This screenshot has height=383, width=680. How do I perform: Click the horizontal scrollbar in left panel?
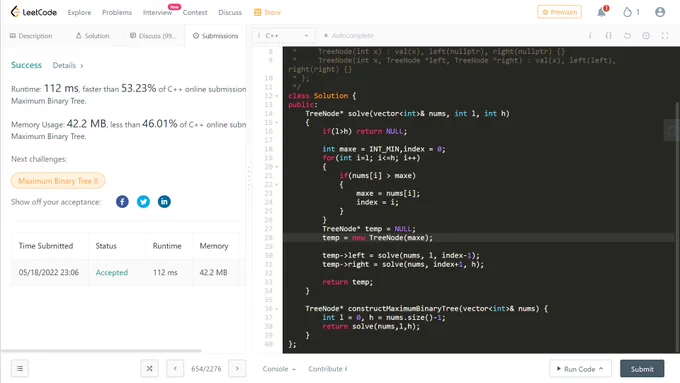click(101, 350)
